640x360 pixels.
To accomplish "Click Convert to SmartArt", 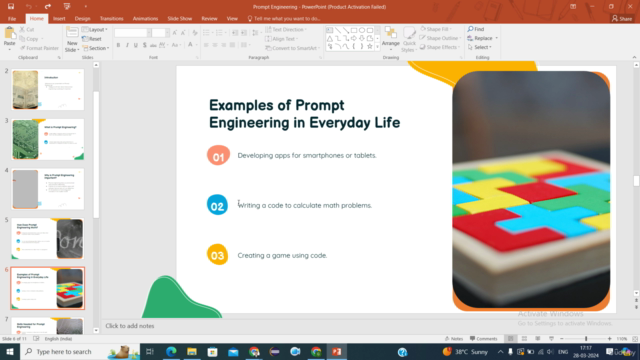I will [292, 48].
